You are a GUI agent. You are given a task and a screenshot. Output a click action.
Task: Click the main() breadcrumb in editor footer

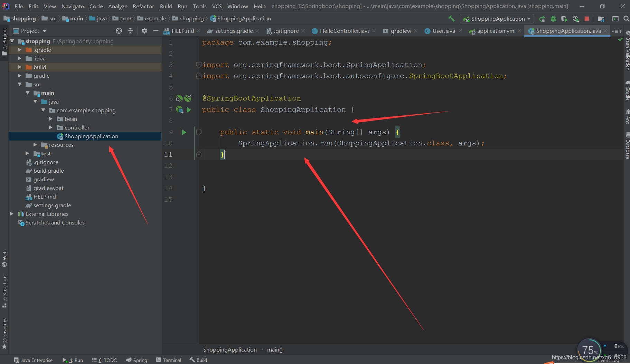[275, 349]
